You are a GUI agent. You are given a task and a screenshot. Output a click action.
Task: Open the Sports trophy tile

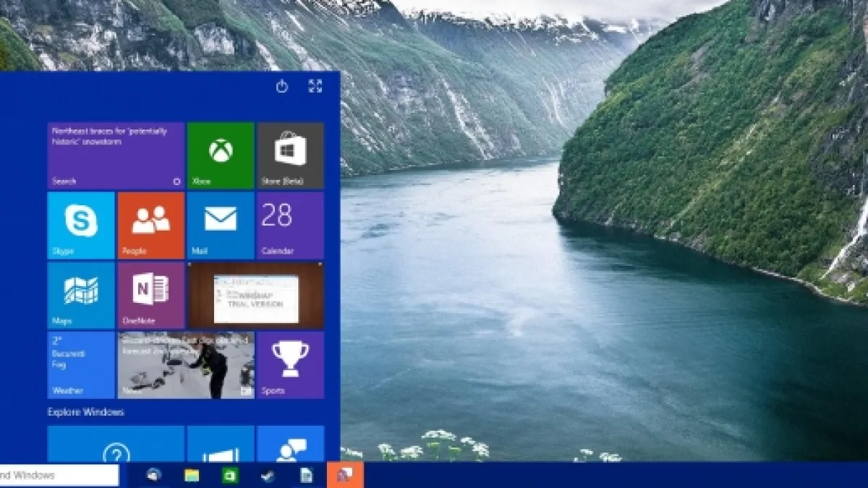(290, 364)
